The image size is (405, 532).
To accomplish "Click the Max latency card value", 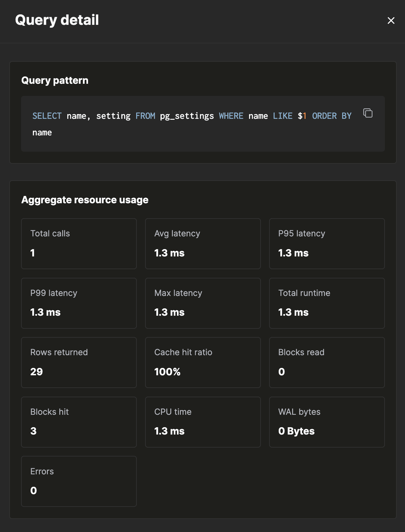I will tap(169, 312).
